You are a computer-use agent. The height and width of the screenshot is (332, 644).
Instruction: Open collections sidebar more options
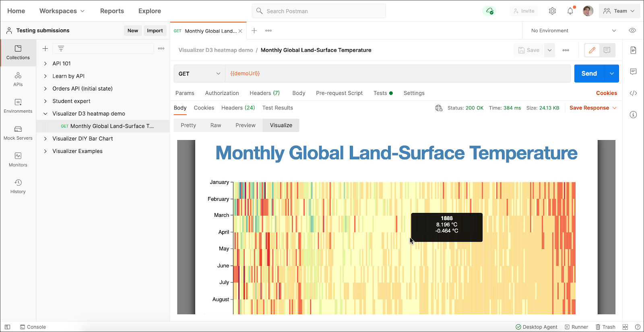[x=161, y=49]
